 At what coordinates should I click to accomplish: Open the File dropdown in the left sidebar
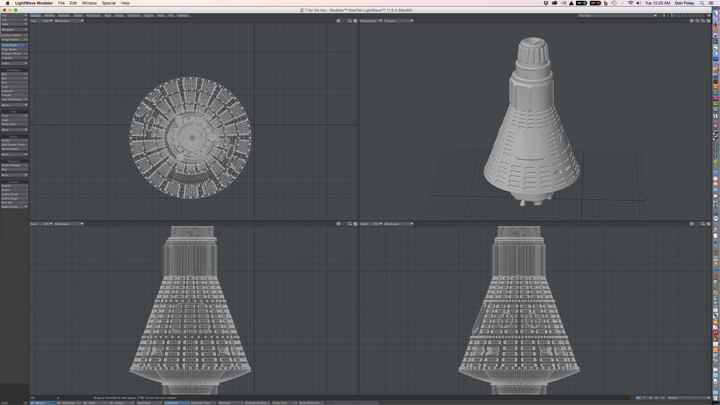[x=14, y=16]
